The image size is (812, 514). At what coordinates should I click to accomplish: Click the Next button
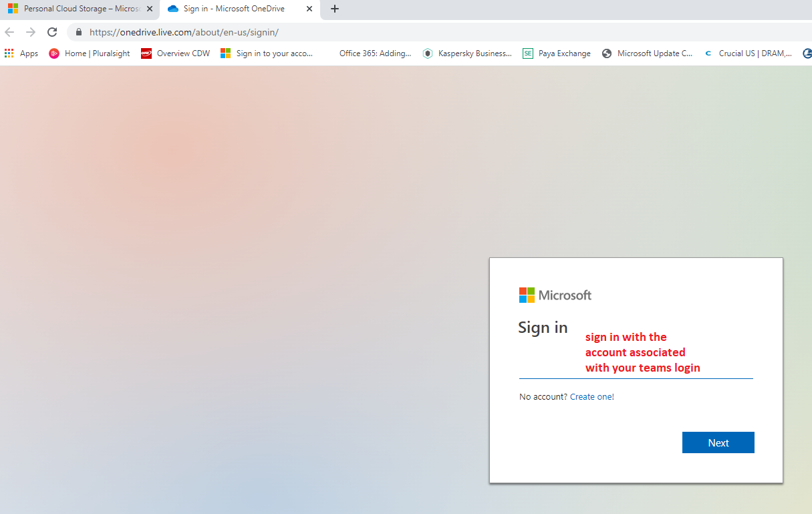pos(718,442)
